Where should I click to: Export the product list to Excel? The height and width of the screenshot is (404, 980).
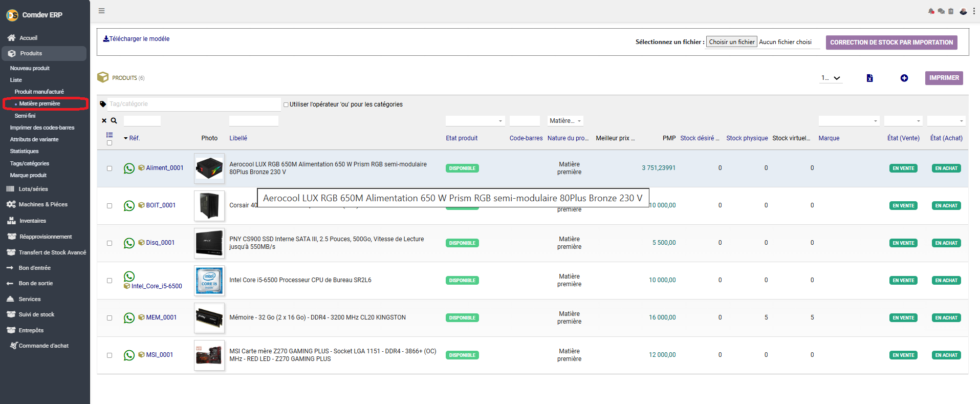(x=869, y=78)
